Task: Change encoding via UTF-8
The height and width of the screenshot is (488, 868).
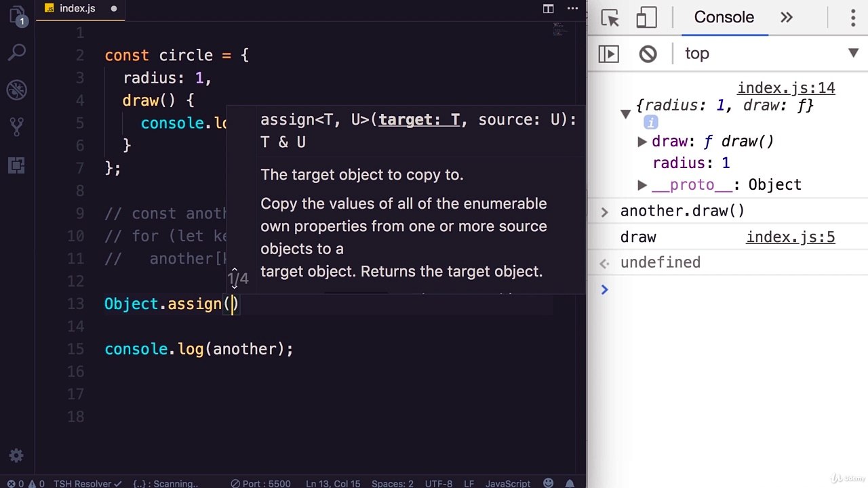Action: pos(438,483)
